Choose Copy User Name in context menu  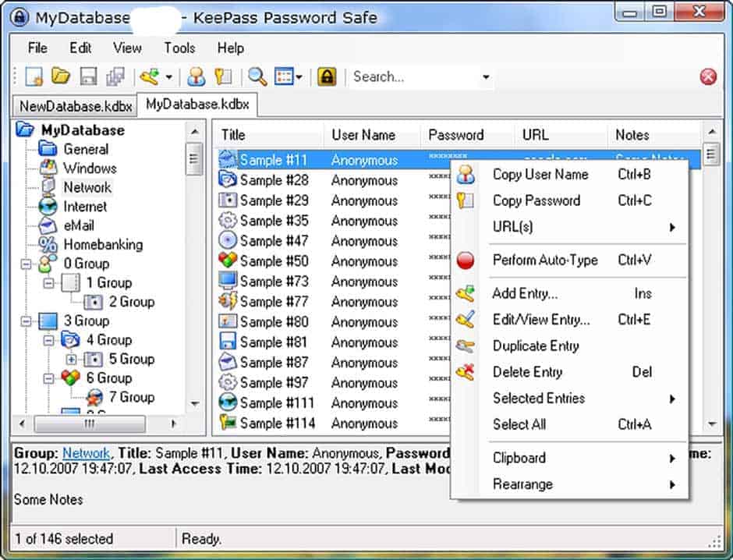569,175
